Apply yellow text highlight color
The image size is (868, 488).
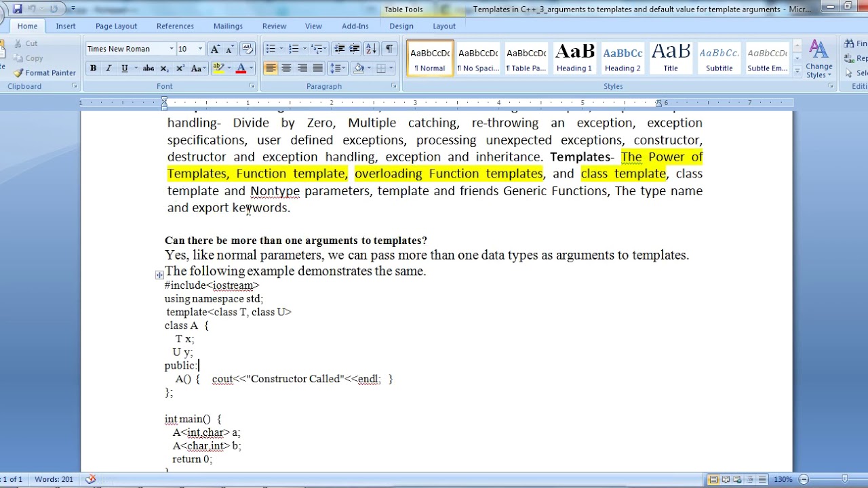218,68
